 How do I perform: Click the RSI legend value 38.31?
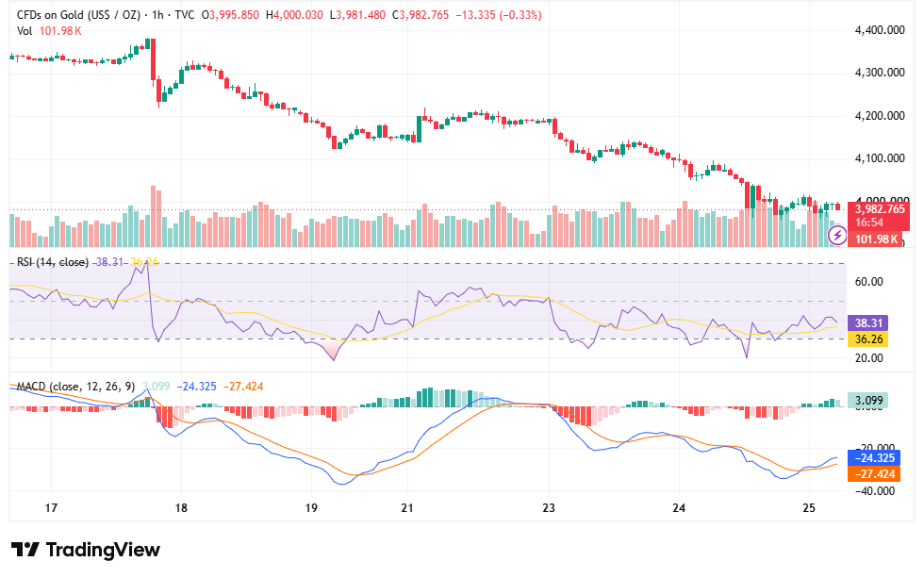(109, 262)
